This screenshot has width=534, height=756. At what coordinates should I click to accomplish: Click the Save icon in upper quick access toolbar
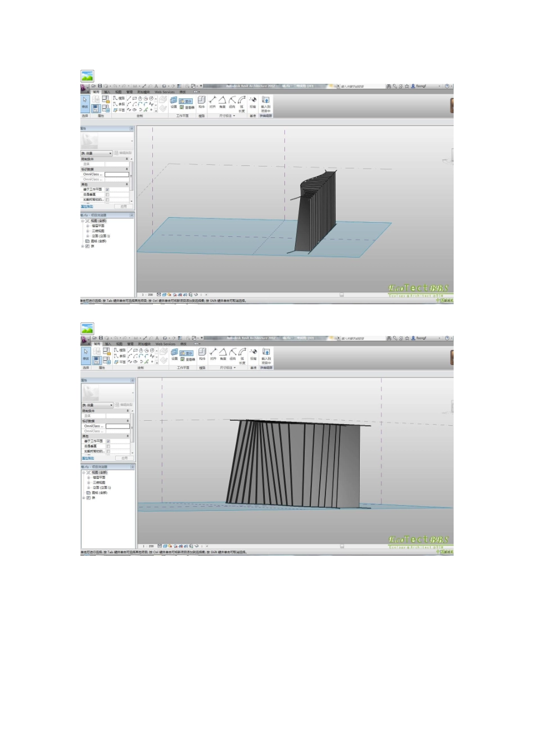click(x=100, y=86)
